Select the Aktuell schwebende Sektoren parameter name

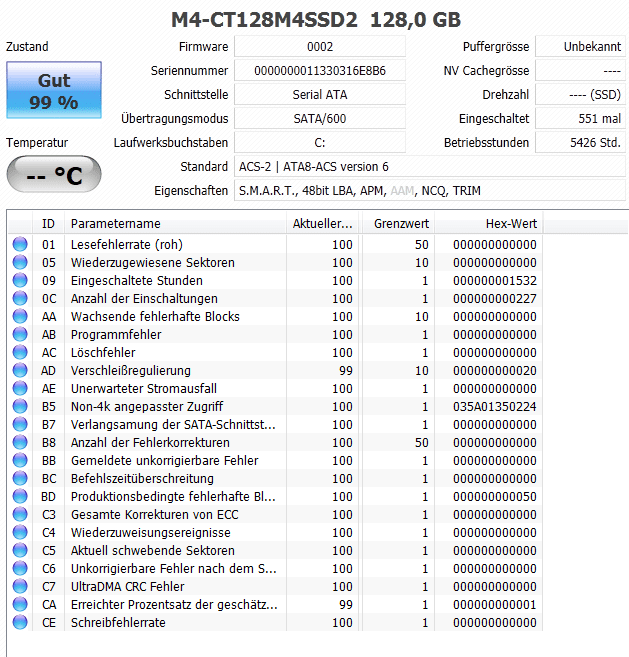[153, 551]
